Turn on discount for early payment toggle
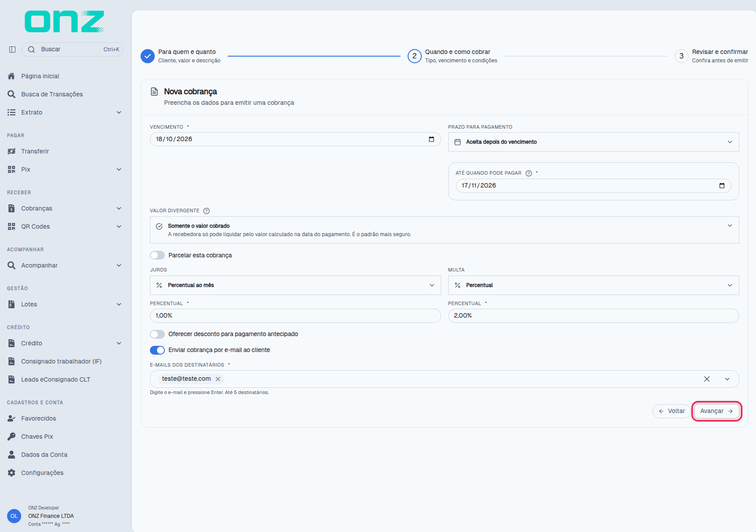Image resolution: width=756 pixels, height=532 pixels. [x=157, y=334]
